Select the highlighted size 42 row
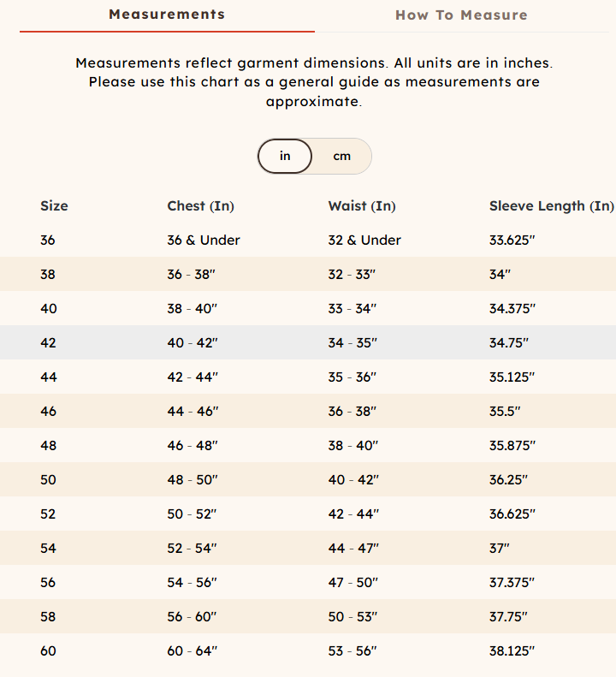Viewport: 616px width, 677px height. [48, 343]
